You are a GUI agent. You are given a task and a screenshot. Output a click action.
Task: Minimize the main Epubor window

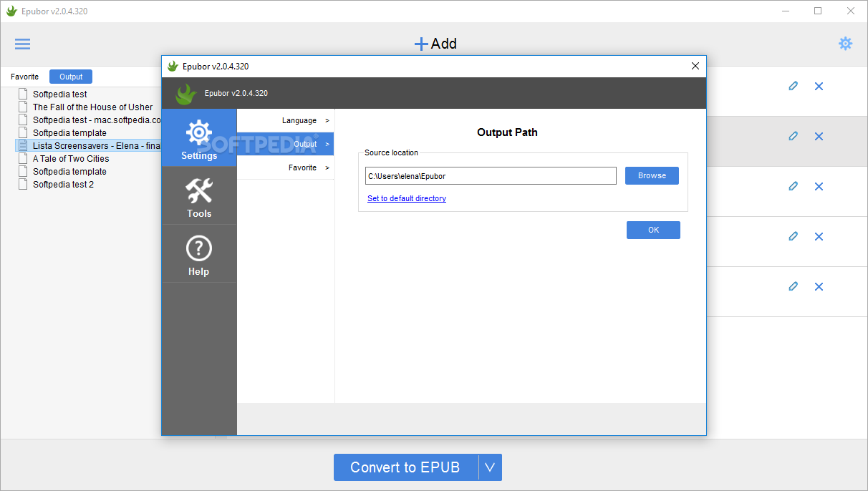(x=785, y=11)
